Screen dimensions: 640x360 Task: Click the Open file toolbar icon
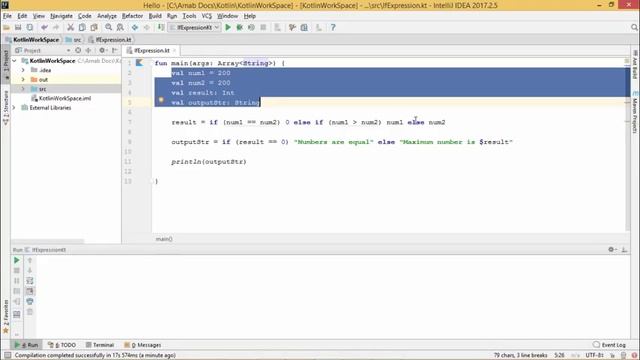point(7,27)
